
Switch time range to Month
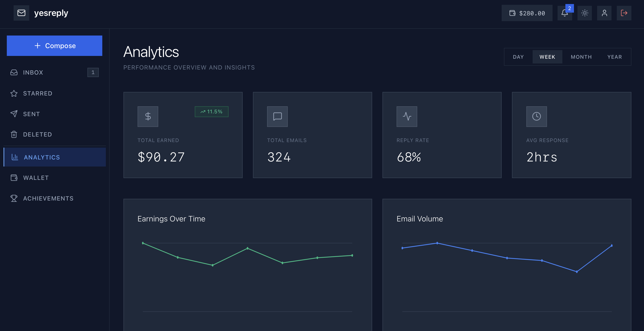(581, 57)
